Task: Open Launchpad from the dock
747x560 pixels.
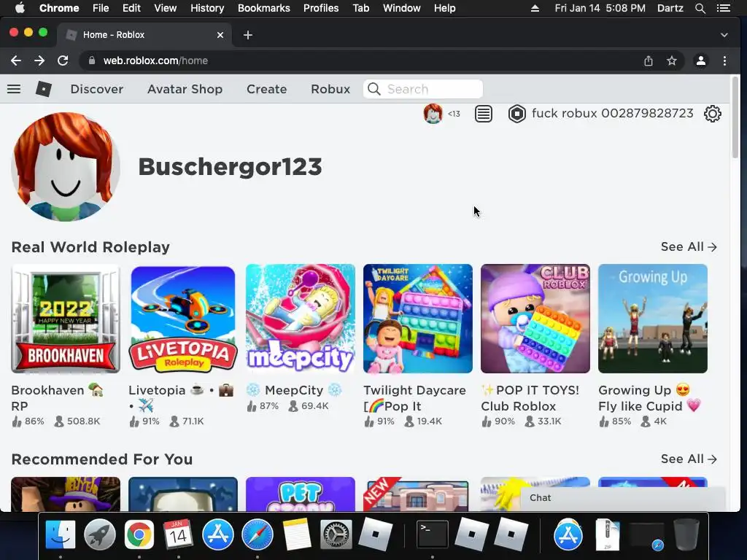Action: point(99,534)
